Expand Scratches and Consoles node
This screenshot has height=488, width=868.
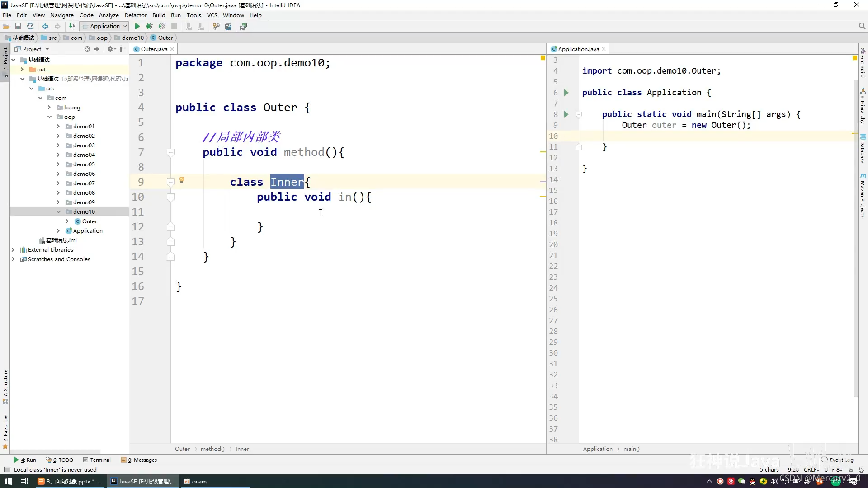click(13, 259)
